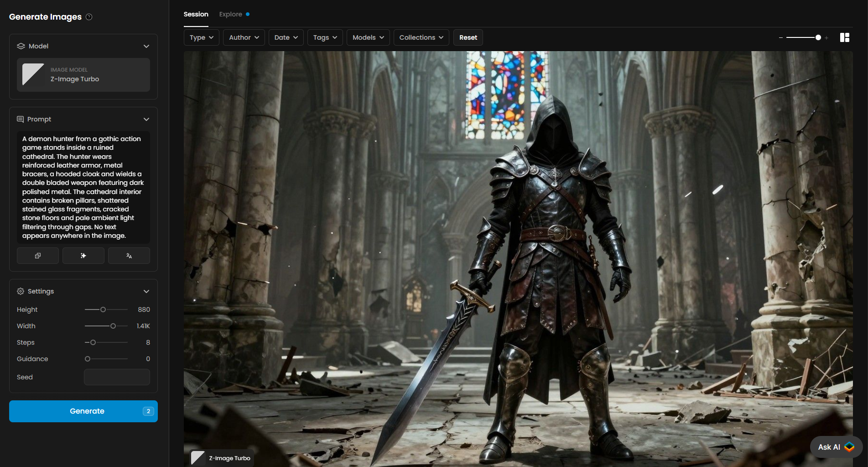Select the Session tab
This screenshot has height=467, width=868.
[x=196, y=14]
